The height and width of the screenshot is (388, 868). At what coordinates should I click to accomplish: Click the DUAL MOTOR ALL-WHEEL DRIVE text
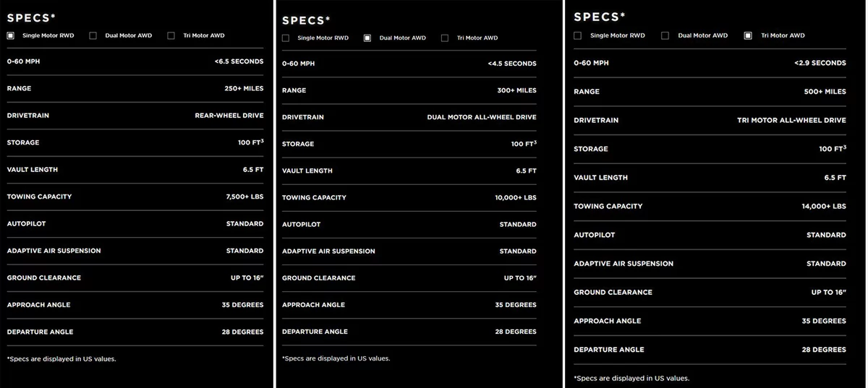click(x=482, y=117)
